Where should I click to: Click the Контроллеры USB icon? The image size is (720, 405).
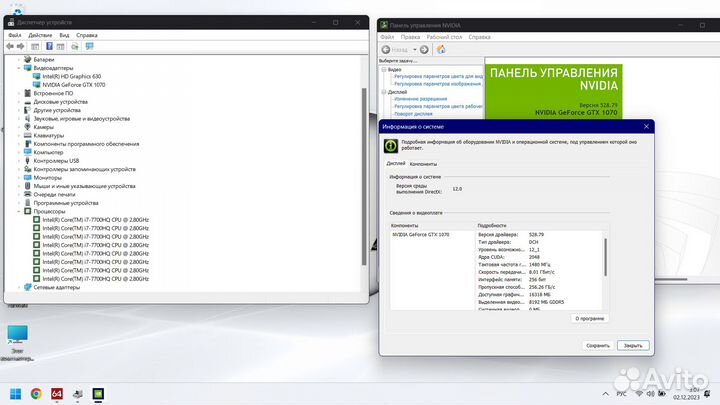28,161
